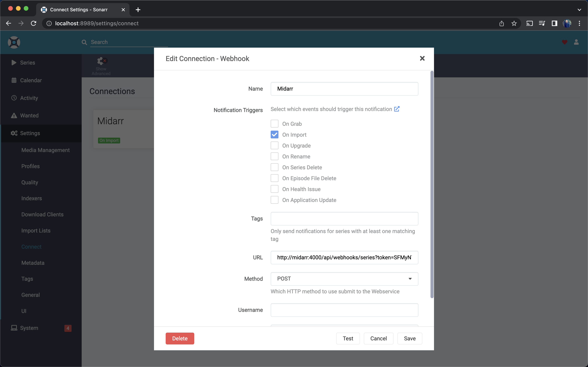Open the Method dropdown showing POST
The height and width of the screenshot is (367, 588).
click(344, 279)
